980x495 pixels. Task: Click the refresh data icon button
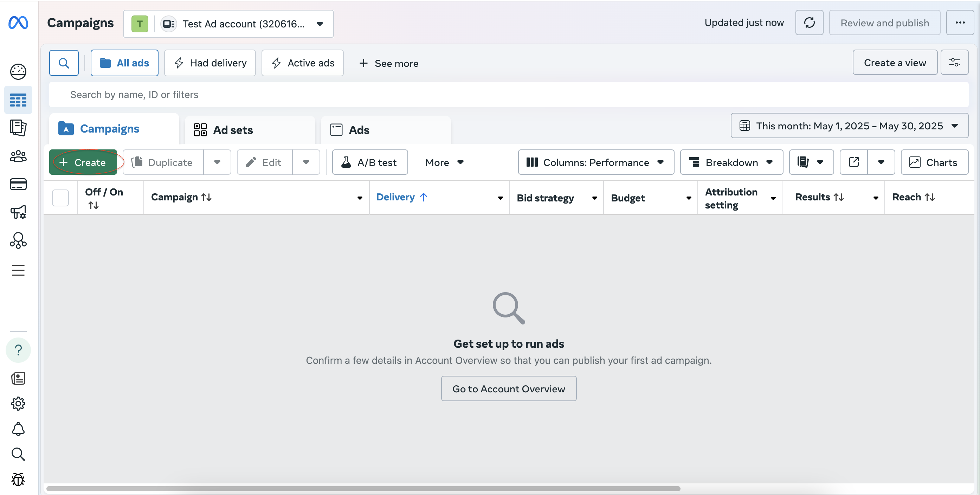(809, 23)
